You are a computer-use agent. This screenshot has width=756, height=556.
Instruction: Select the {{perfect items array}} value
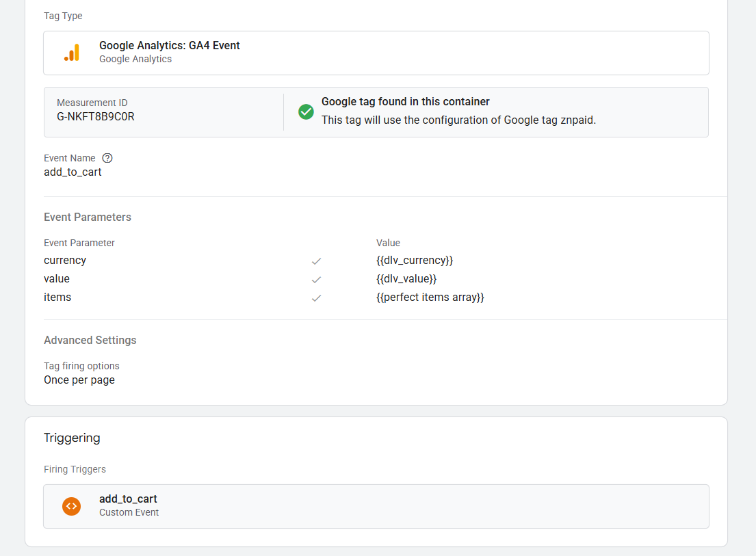430,297
